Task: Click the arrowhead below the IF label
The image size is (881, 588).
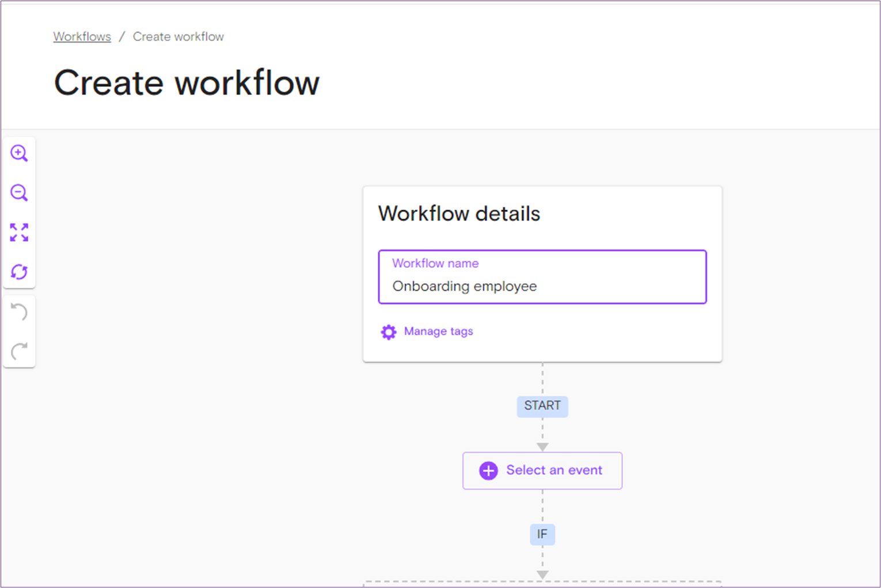Action: point(542,575)
